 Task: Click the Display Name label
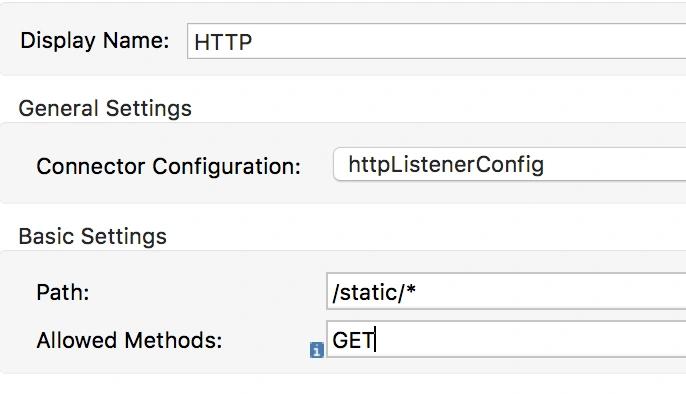[x=94, y=41]
